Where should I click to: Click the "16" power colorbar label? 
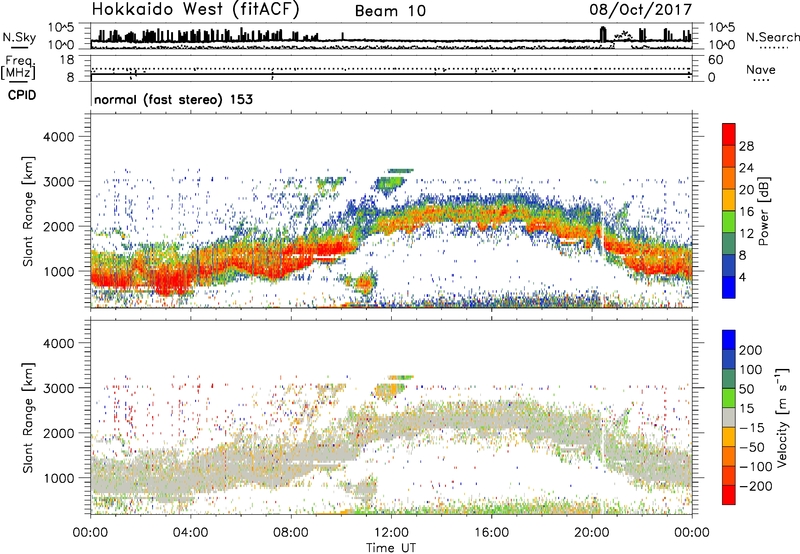746,212
